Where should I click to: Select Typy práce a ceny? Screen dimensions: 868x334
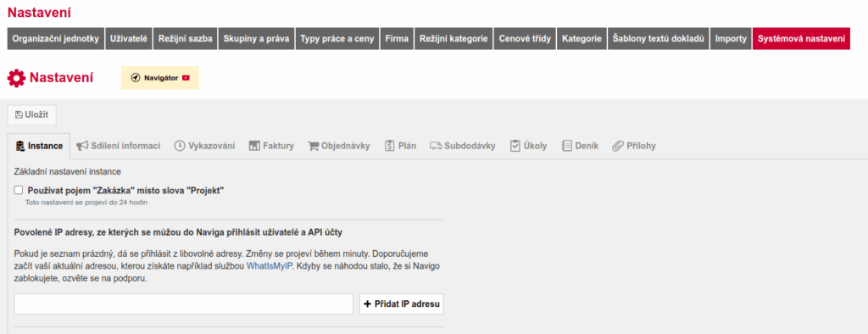pos(337,39)
